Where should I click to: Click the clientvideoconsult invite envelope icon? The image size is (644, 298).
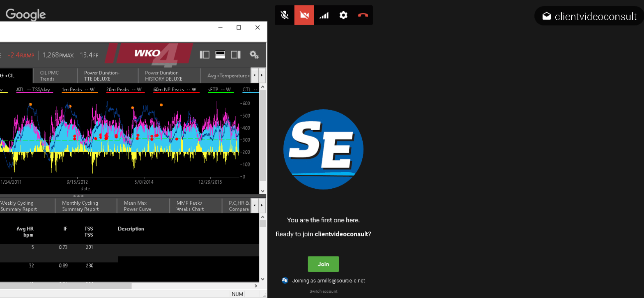tap(546, 16)
